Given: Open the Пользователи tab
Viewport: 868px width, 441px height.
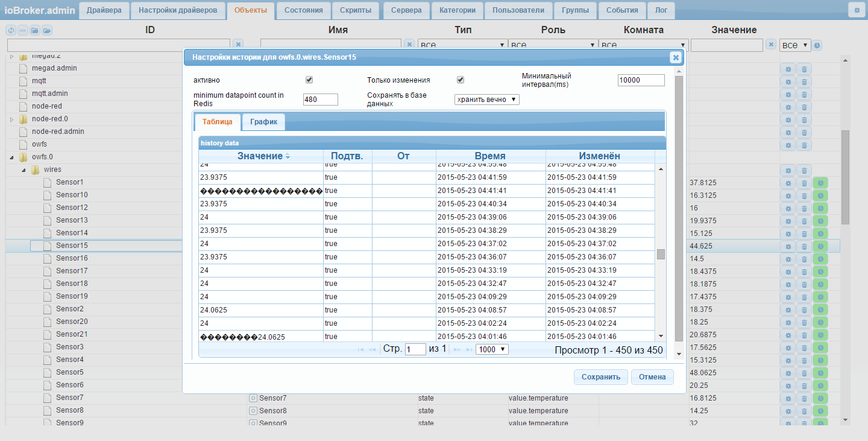Looking at the screenshot, I should (518, 10).
